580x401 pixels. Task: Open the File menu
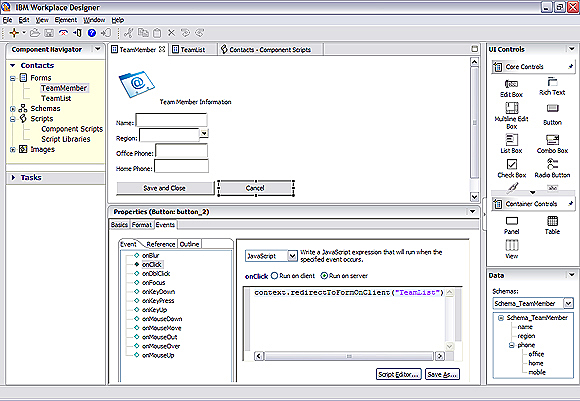[7, 20]
